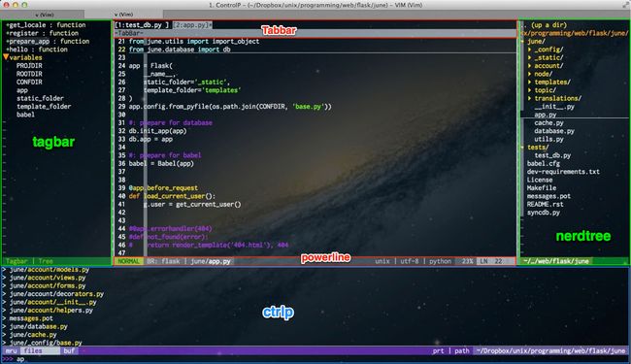Select the second (Vim) terminal tab
The image size is (631, 364).
(x=124, y=15)
